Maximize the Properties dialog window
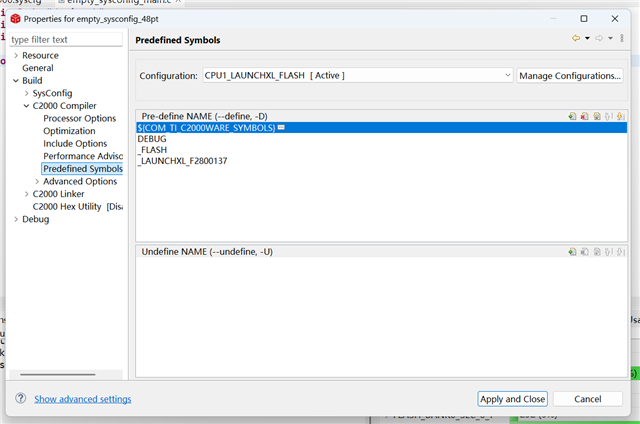This screenshot has height=424, width=640. click(x=584, y=19)
